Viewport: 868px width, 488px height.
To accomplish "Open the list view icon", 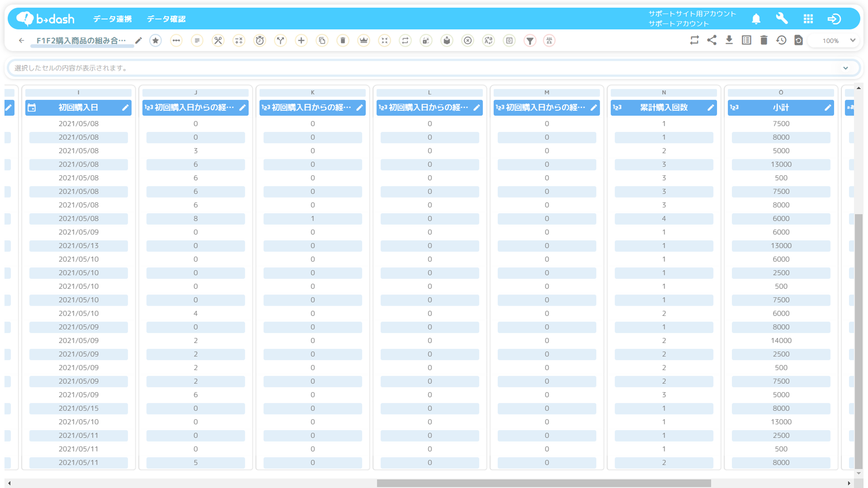I will (746, 40).
